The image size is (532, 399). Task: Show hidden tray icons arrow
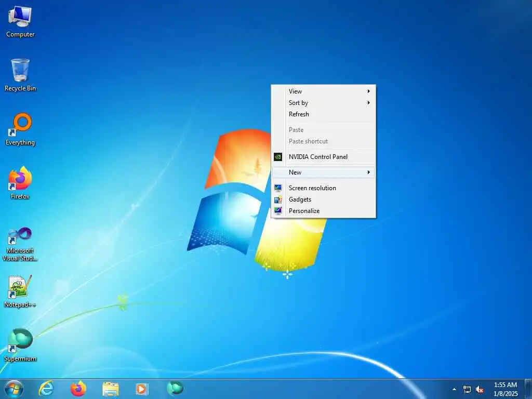click(454, 389)
